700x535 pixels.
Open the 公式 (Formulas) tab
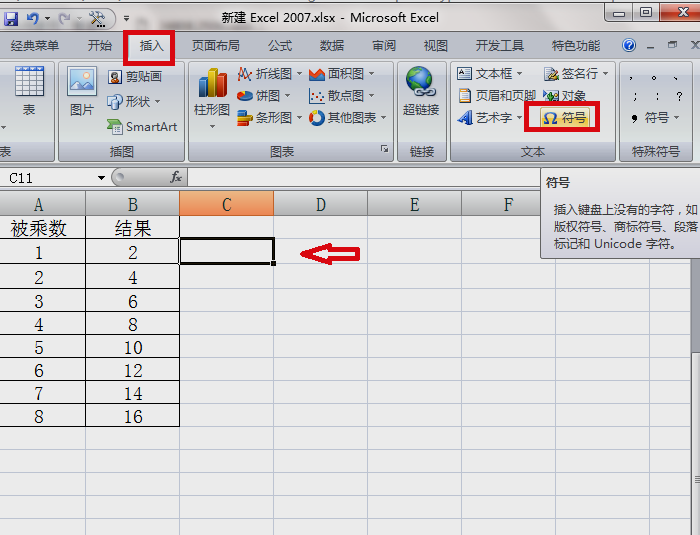(280, 46)
